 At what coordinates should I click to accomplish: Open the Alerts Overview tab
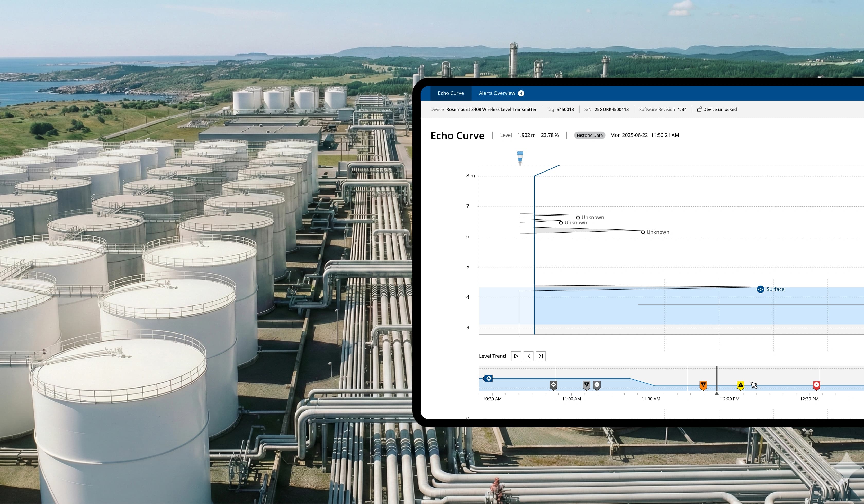(x=497, y=93)
